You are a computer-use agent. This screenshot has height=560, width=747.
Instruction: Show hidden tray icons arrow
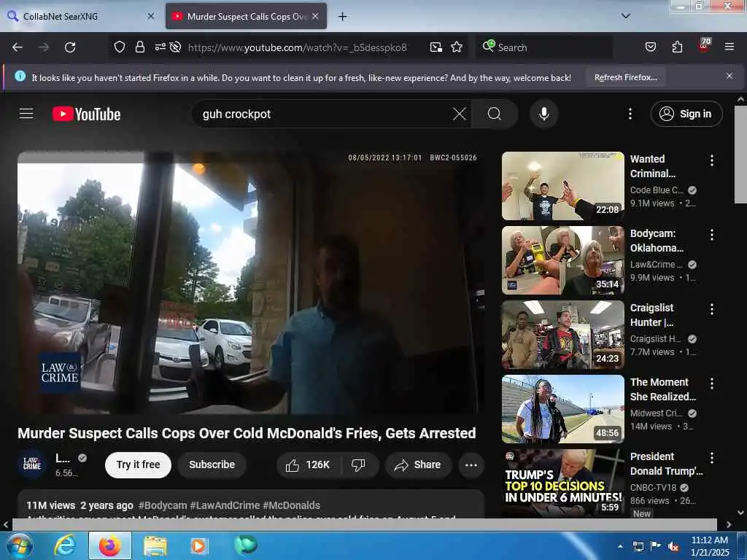click(620, 546)
